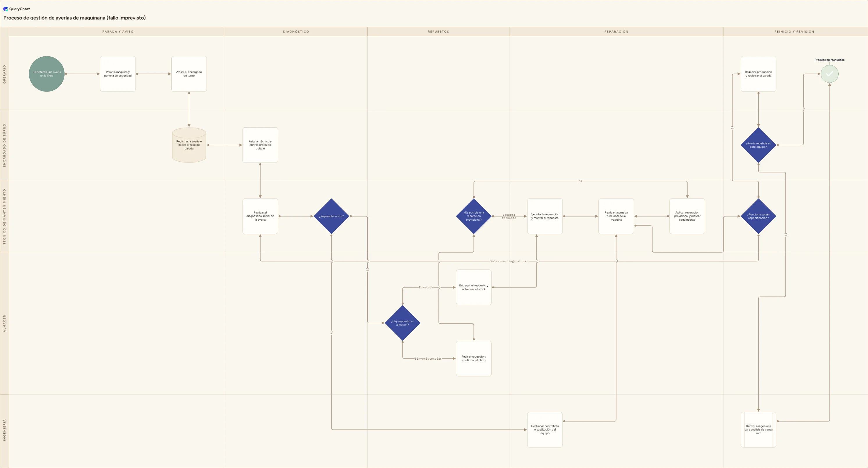Click the 'DIAGNÓSTICO' column header
The width and height of the screenshot is (868, 468).
click(296, 32)
